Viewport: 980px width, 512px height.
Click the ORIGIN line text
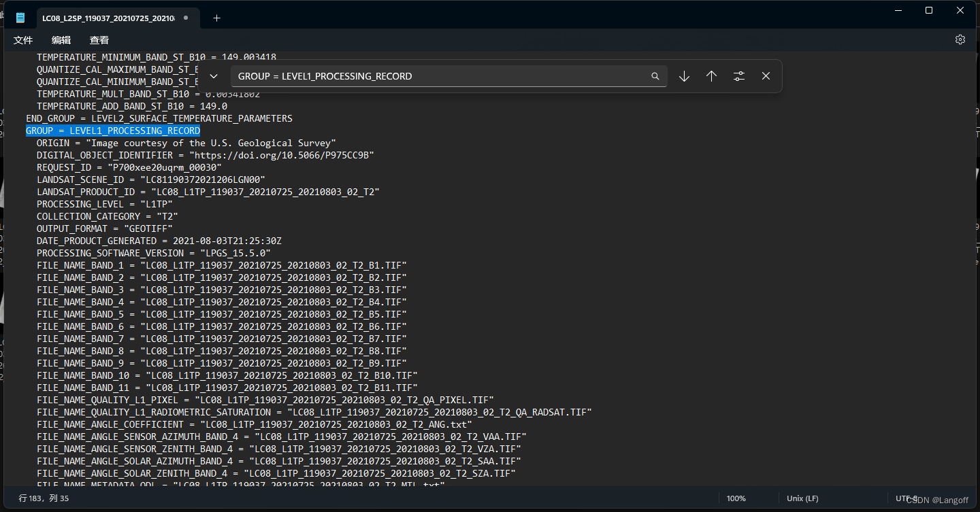click(186, 143)
